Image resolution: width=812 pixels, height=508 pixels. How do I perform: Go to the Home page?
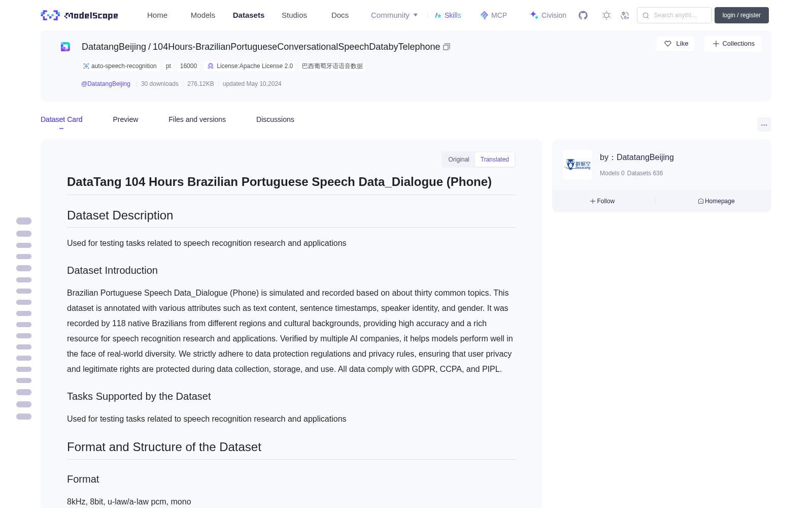[x=157, y=15]
